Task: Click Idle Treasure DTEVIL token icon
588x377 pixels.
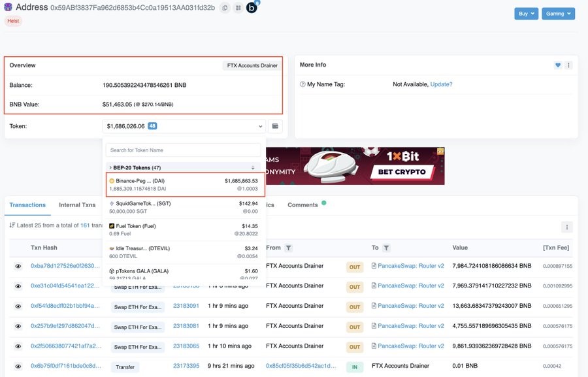Action: pos(112,249)
